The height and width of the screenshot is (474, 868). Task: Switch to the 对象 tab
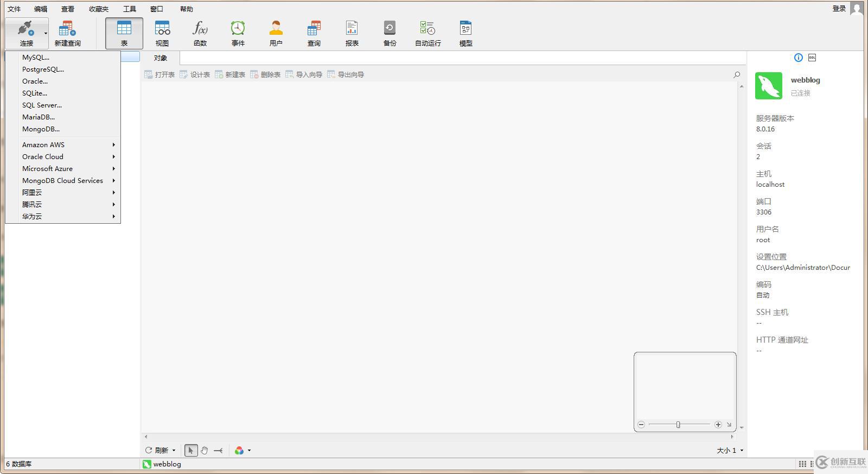click(x=161, y=58)
